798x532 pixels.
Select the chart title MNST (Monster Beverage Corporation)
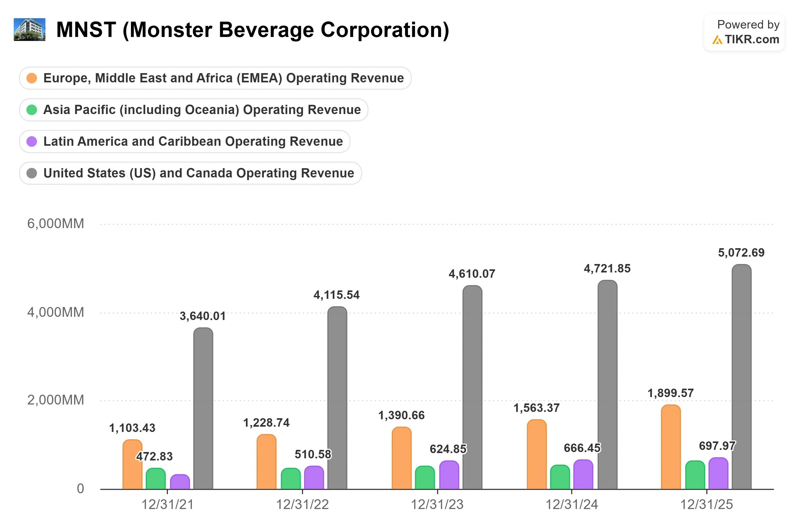click(253, 30)
